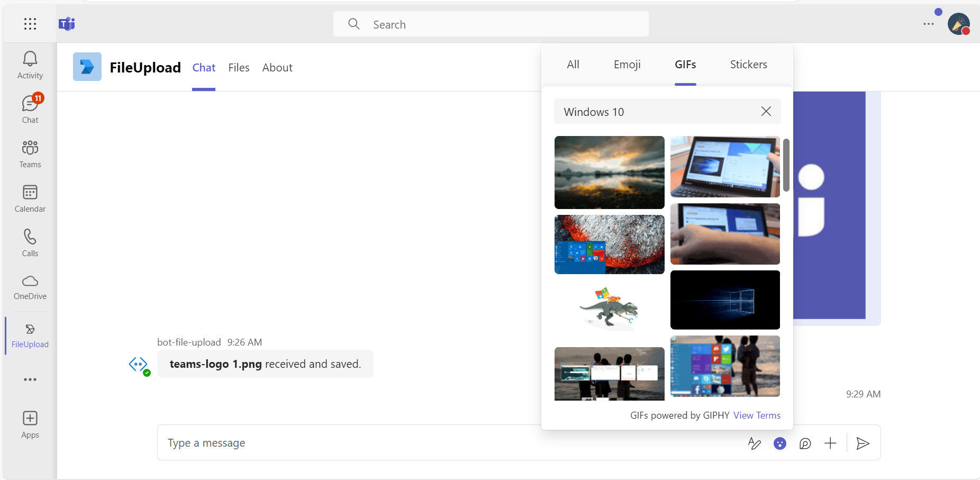Pick the hand touching tablet GIF
The image size is (980, 480).
(x=725, y=234)
